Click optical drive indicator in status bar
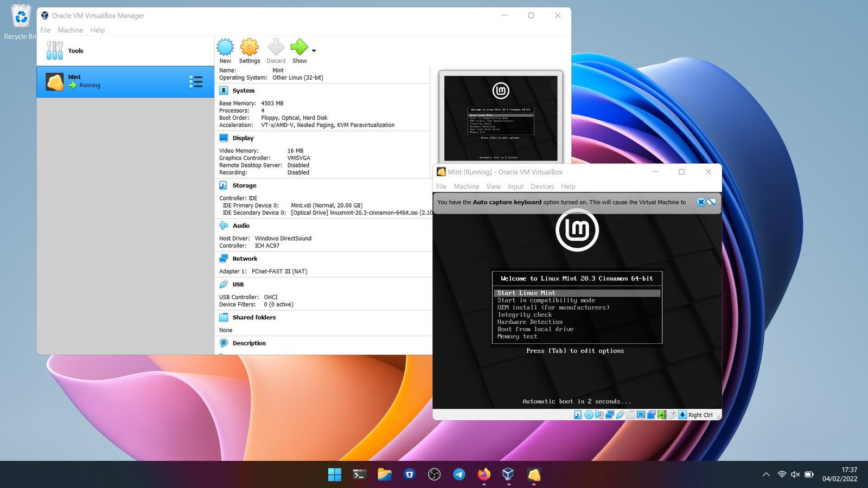 pyautogui.click(x=589, y=415)
